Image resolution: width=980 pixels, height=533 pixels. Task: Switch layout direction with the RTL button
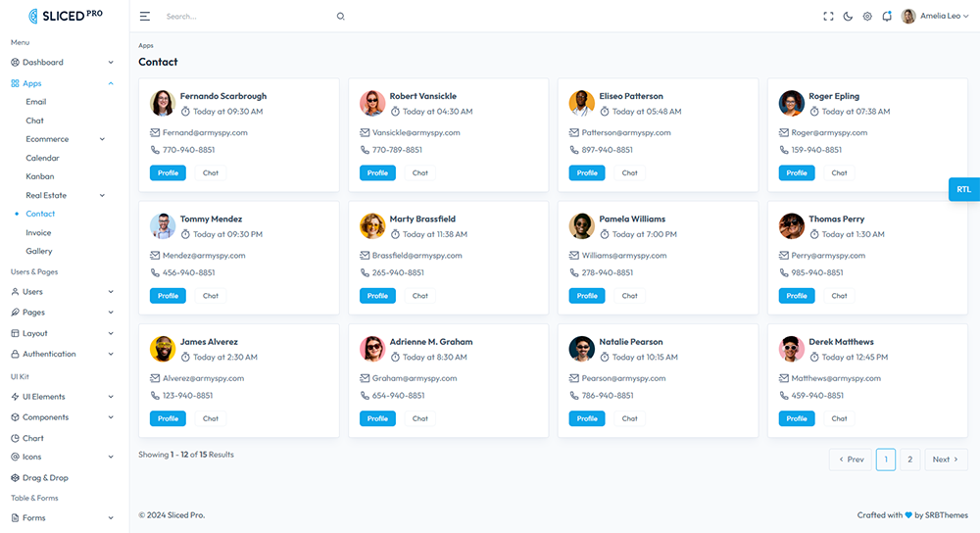coord(963,189)
